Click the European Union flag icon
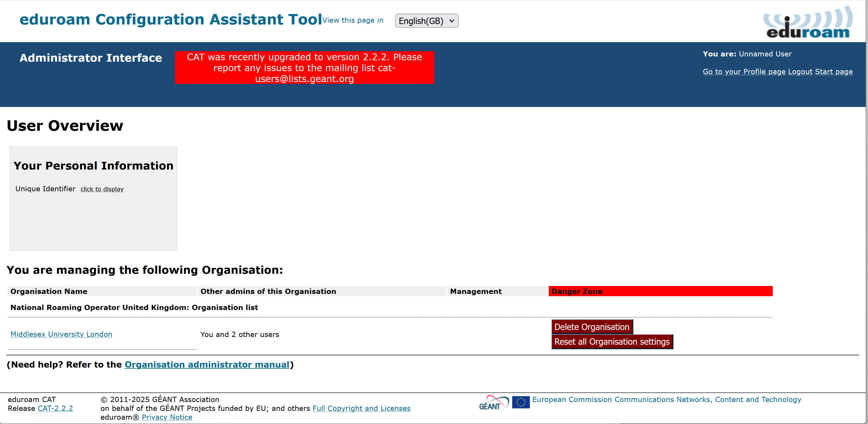The width and height of the screenshot is (868, 424). [521, 402]
